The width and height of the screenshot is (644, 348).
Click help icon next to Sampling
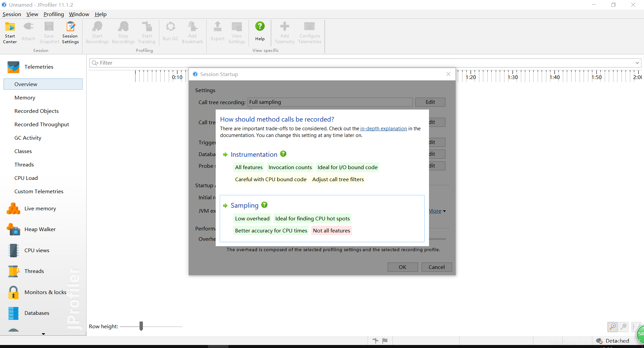pos(264,205)
